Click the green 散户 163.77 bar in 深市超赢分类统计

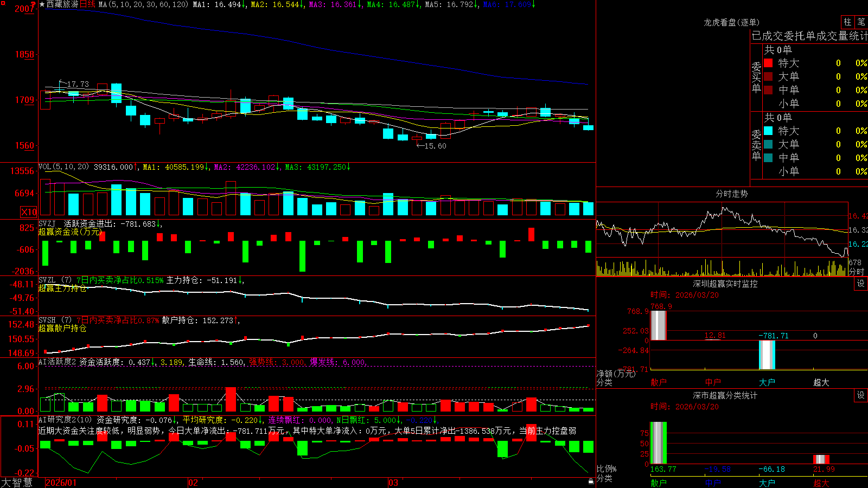(x=658, y=443)
